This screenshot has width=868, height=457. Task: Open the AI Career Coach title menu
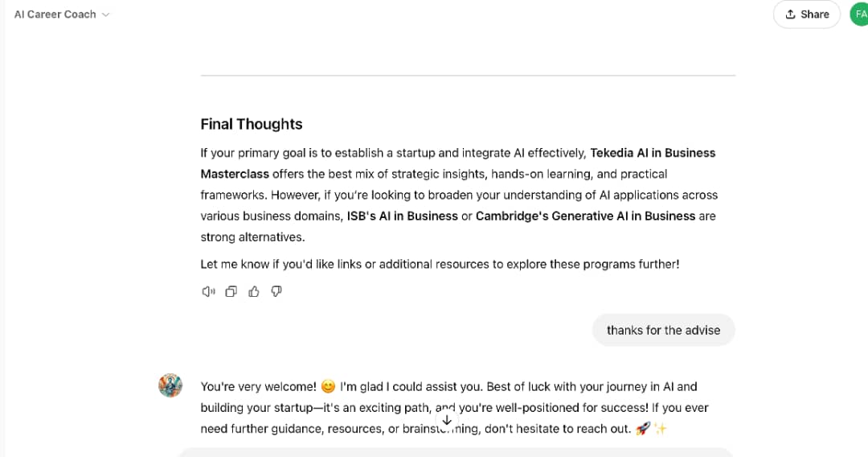pos(55,14)
